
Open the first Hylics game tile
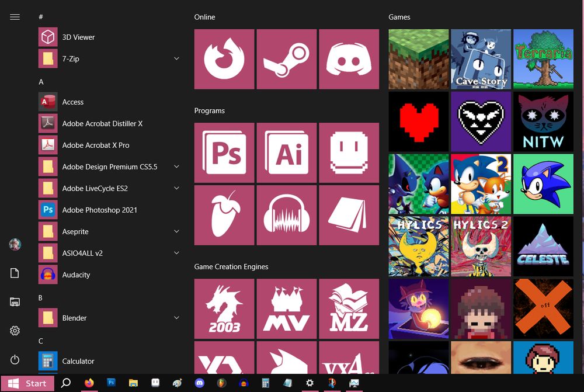coord(419,247)
